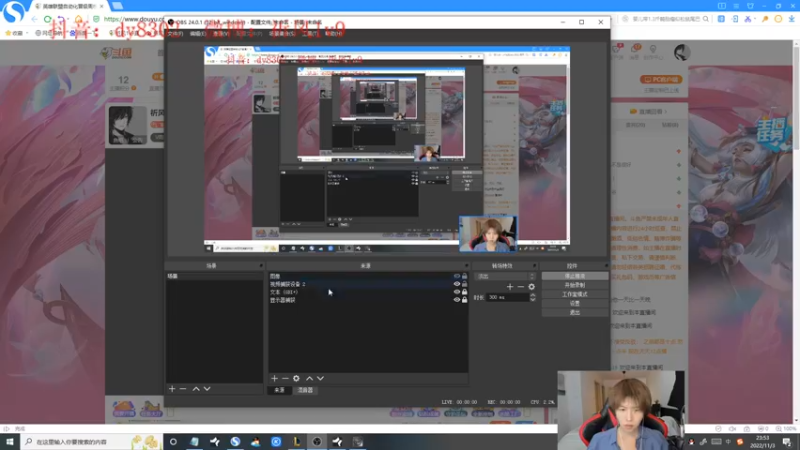Viewport: 800px width, 450px height.
Task: Open the 文件(F) menu in OBS
Action: [x=175, y=34]
